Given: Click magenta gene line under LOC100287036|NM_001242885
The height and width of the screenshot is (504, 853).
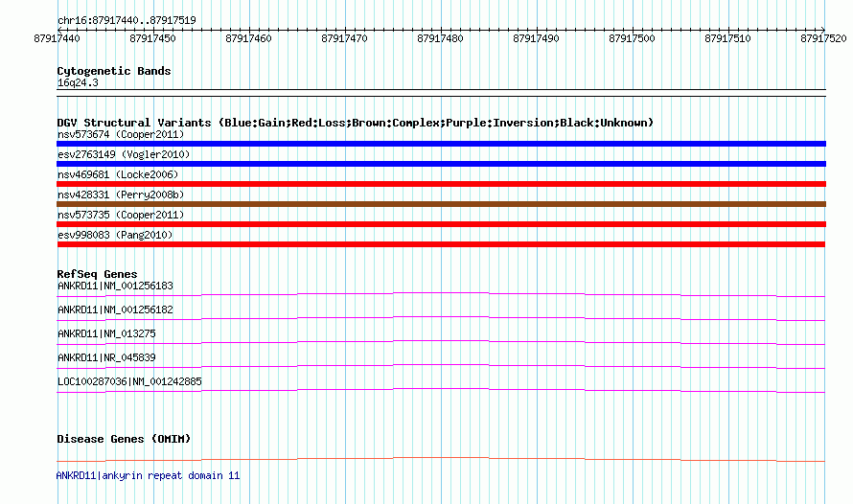Looking at the screenshot, I should 441,390.
